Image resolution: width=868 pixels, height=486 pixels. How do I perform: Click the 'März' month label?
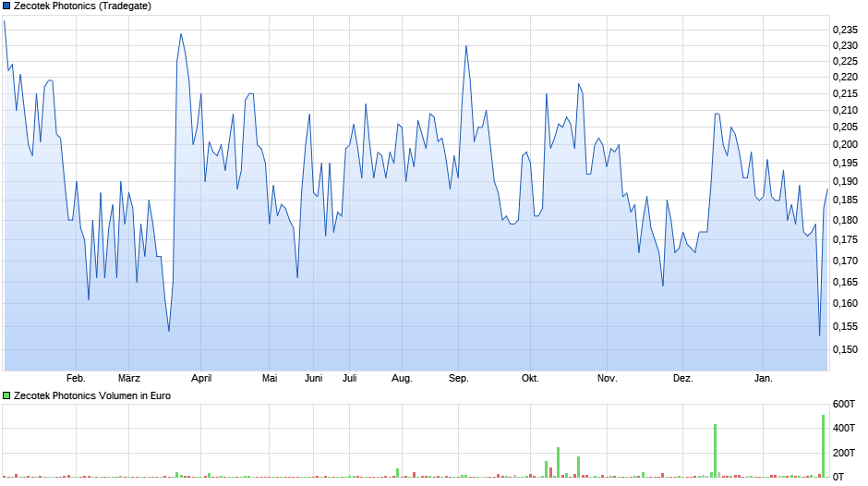(129, 379)
